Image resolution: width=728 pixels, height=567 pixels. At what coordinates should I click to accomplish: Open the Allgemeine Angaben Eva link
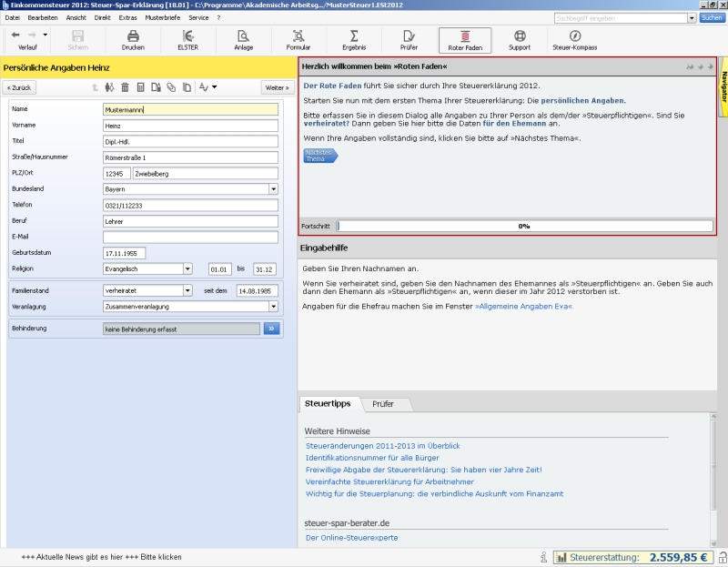coord(524,307)
